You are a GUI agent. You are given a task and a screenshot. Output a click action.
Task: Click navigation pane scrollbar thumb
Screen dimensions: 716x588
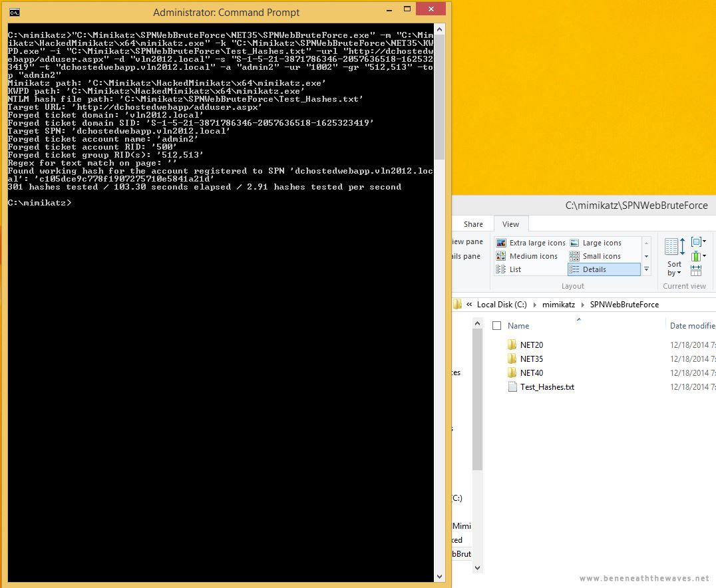click(x=477, y=400)
